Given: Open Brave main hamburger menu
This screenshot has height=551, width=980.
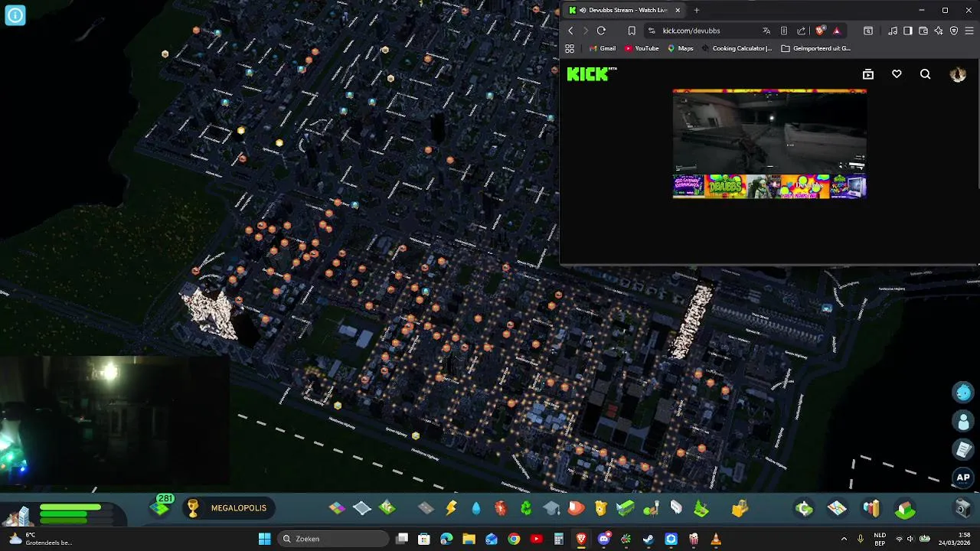Looking at the screenshot, I should point(969,31).
